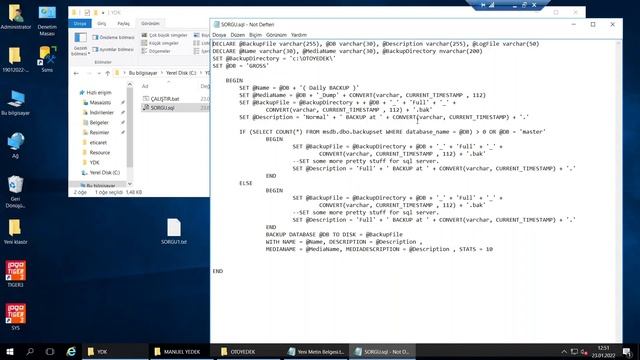Select Resimler in navigation pane
Screen dimensions: 640x360
[96, 133]
